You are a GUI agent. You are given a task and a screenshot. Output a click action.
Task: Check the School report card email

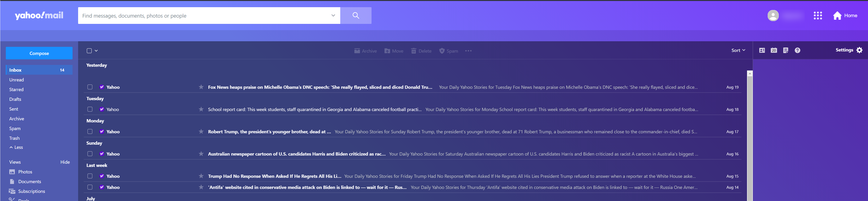pyautogui.click(x=90, y=109)
